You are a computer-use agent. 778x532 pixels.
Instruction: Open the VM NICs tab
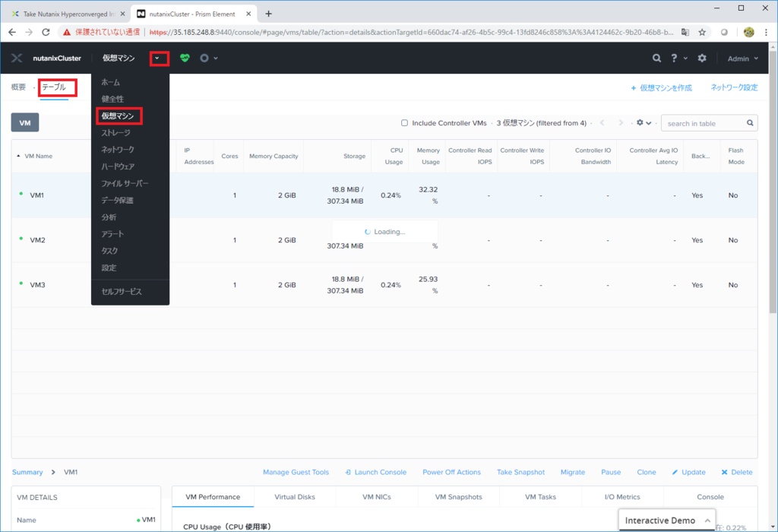click(x=377, y=497)
